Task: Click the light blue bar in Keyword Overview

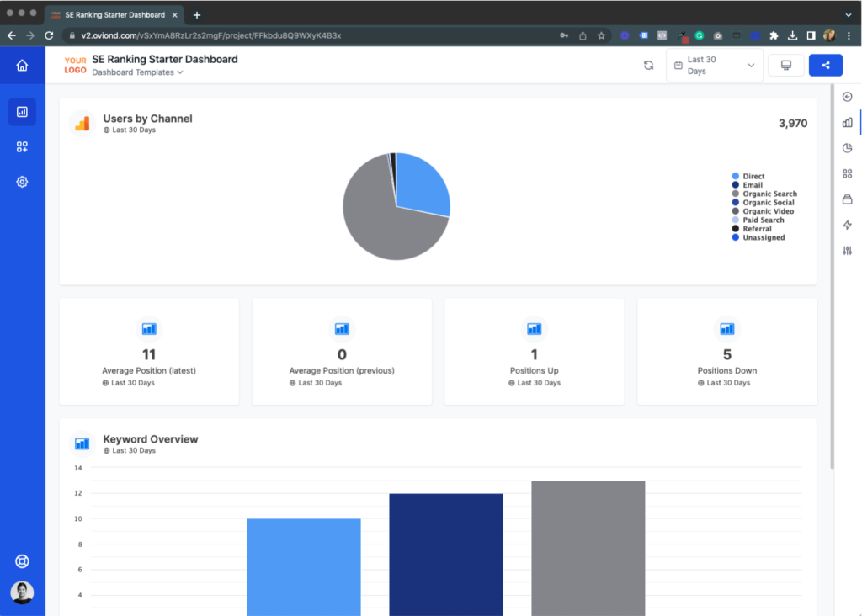Action: coord(304,566)
